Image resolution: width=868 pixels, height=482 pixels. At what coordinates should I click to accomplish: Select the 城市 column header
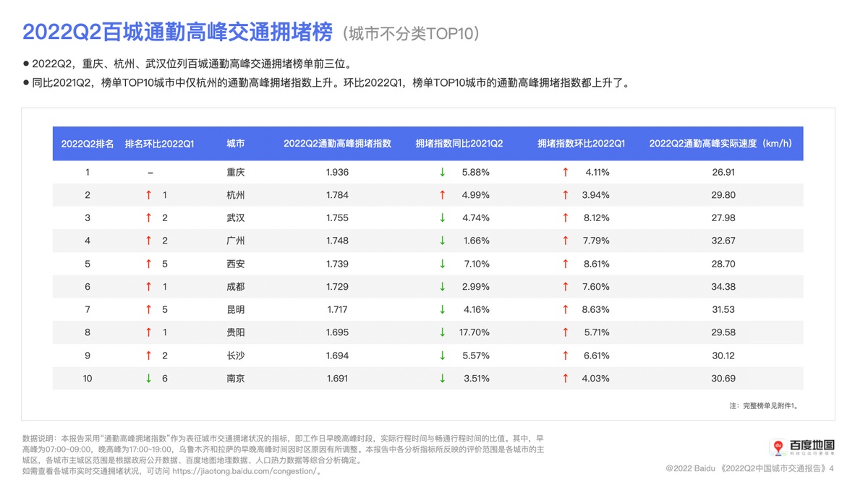[236, 144]
